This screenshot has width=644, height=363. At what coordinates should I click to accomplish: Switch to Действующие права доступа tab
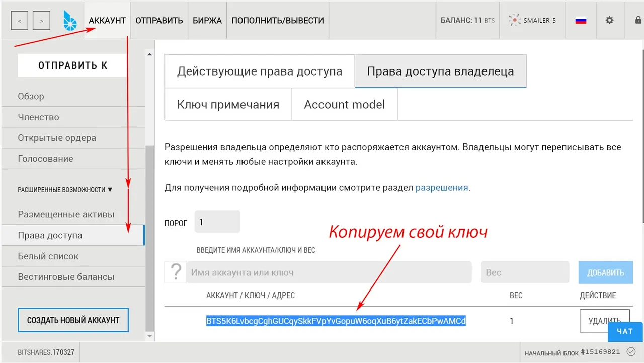260,71
